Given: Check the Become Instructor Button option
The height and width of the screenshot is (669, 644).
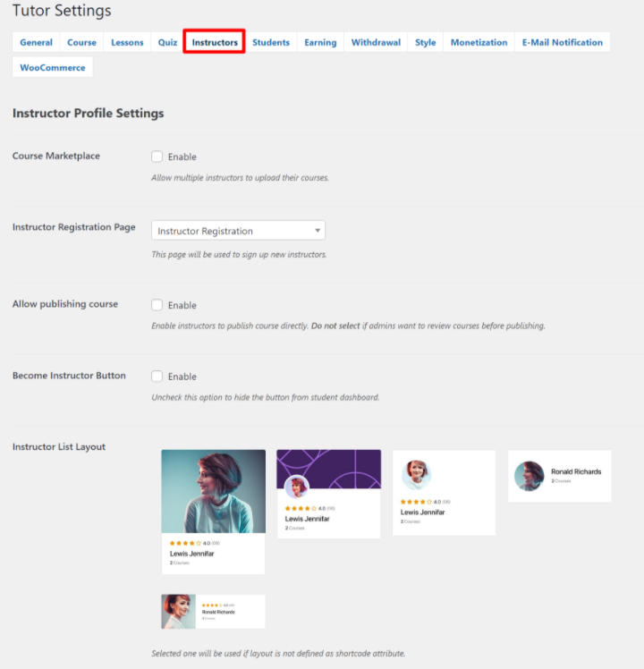Looking at the screenshot, I should (157, 377).
